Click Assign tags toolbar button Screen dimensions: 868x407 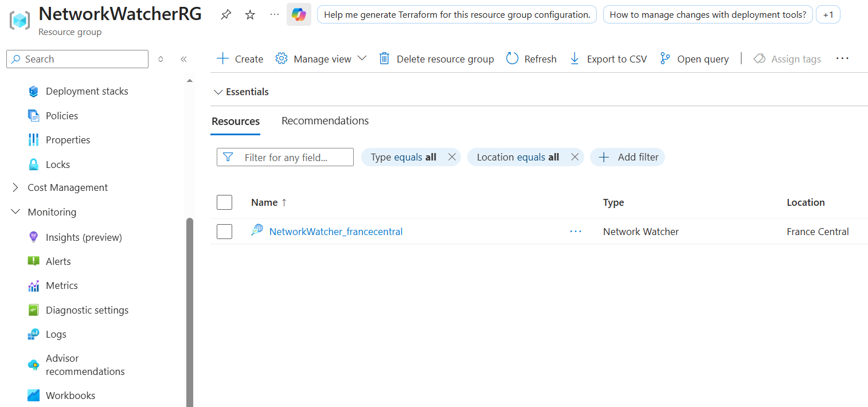787,59
